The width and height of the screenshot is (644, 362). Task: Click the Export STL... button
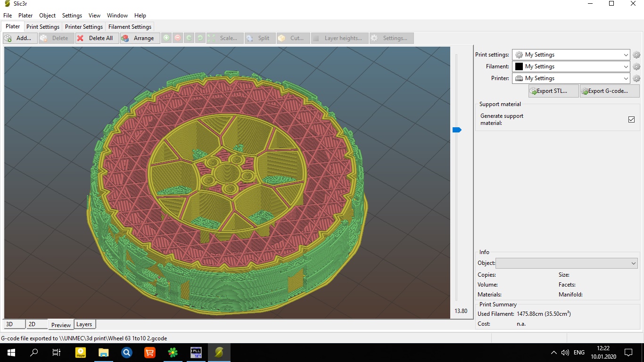pos(553,91)
